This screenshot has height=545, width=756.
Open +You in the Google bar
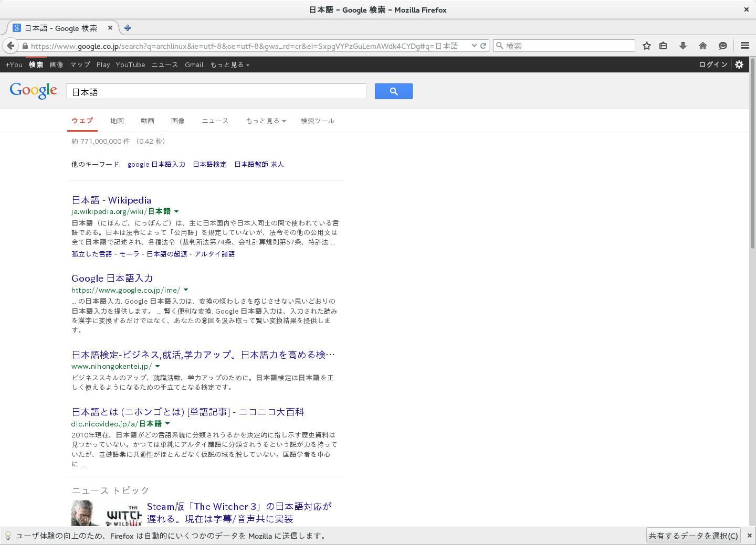(14, 65)
